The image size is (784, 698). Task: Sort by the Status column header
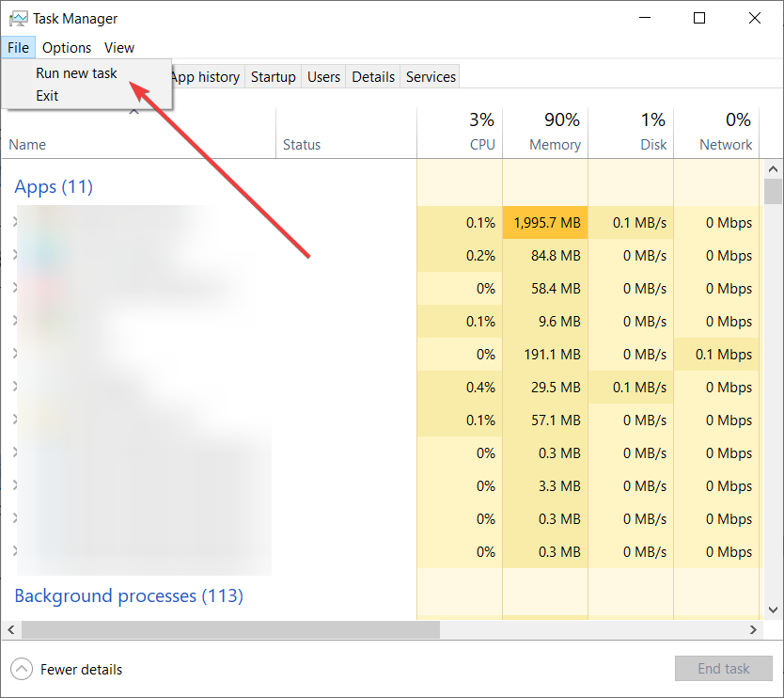pos(346,133)
